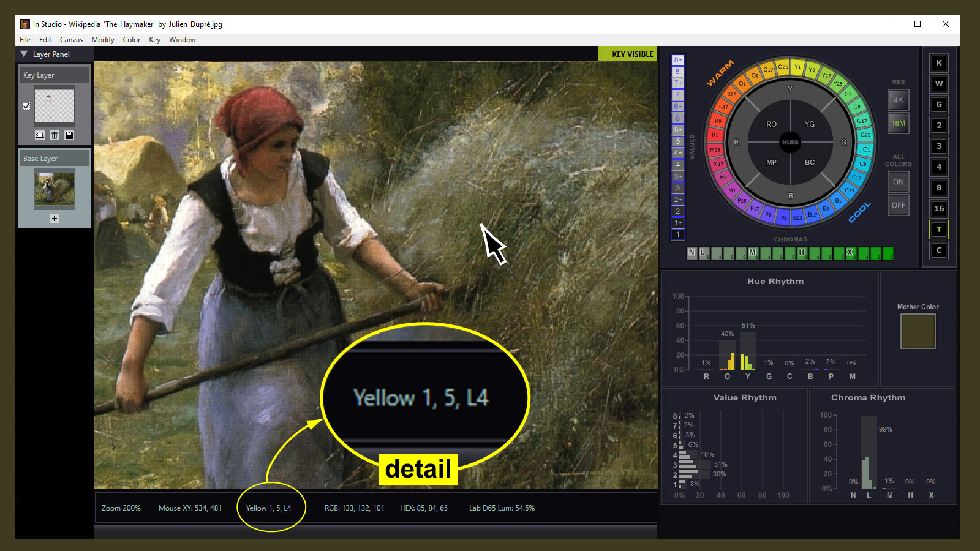Image resolution: width=980 pixels, height=551 pixels.
Task: Pick the Y1 yellow hue segment
Action: (797, 67)
